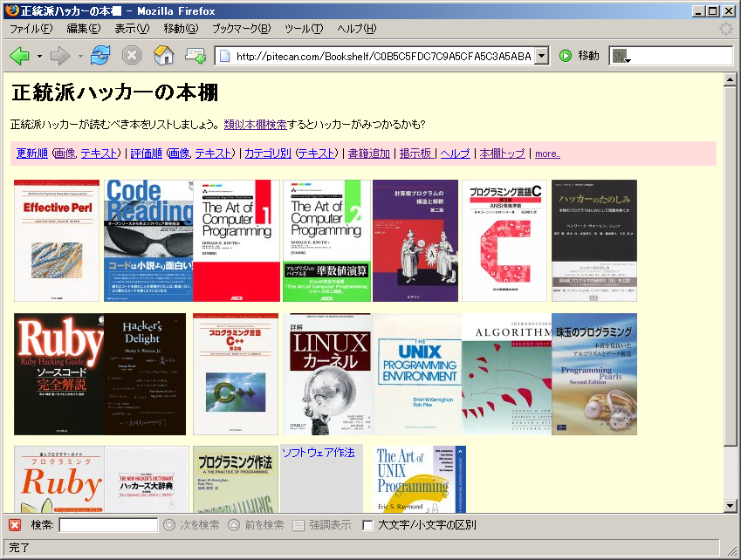Viewport: 741px width, 560px height.
Task: Open the 移動(G) menu
Action: (x=181, y=29)
